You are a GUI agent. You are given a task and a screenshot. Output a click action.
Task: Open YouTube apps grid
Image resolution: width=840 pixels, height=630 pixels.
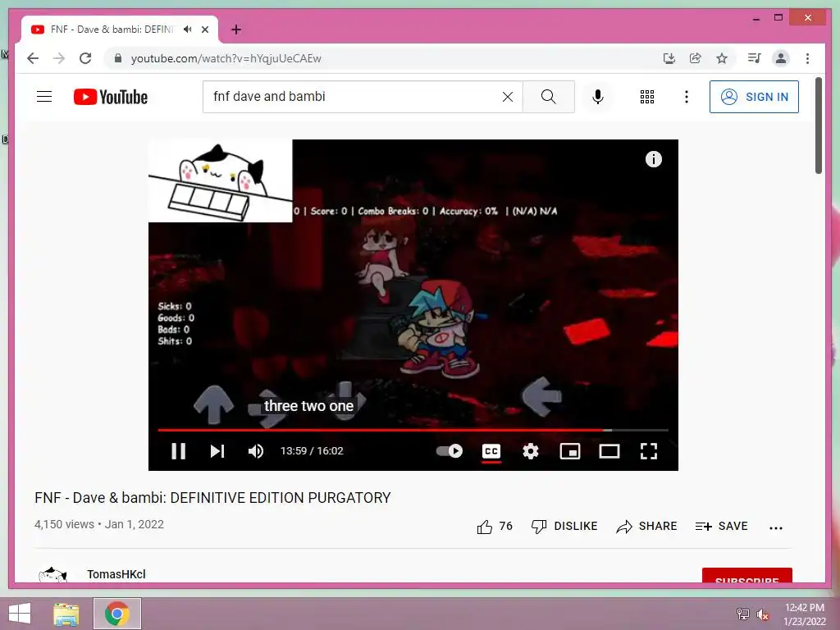(647, 97)
